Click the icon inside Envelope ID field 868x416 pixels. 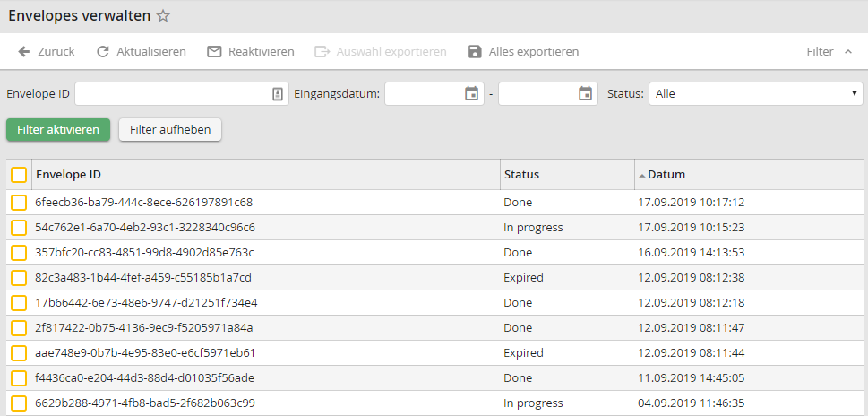pyautogui.click(x=277, y=93)
